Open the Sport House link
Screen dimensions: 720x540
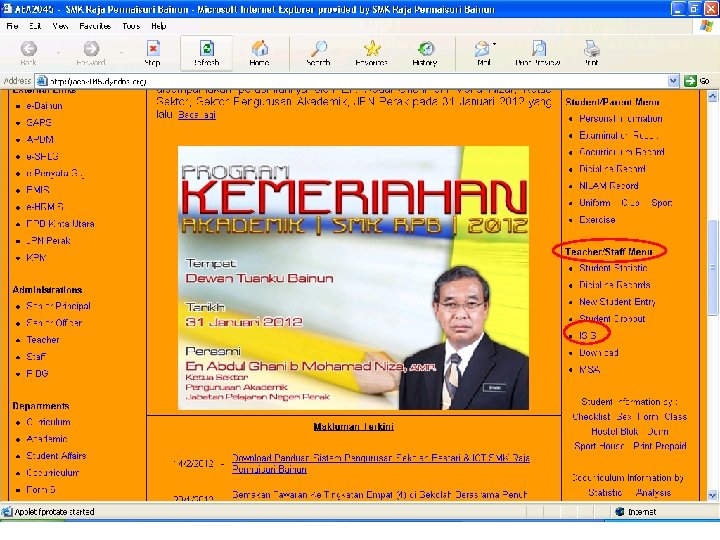[599, 446]
